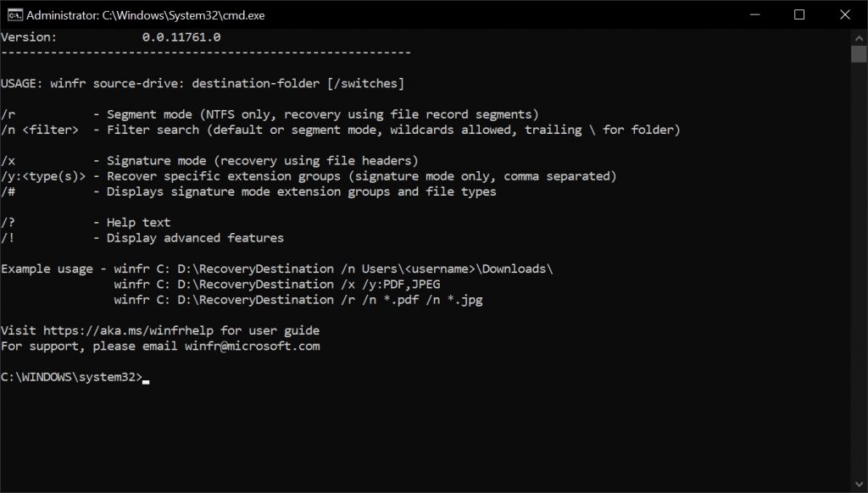Place cursor at the C:\WINDOWS\system32> prompt

[x=146, y=378]
